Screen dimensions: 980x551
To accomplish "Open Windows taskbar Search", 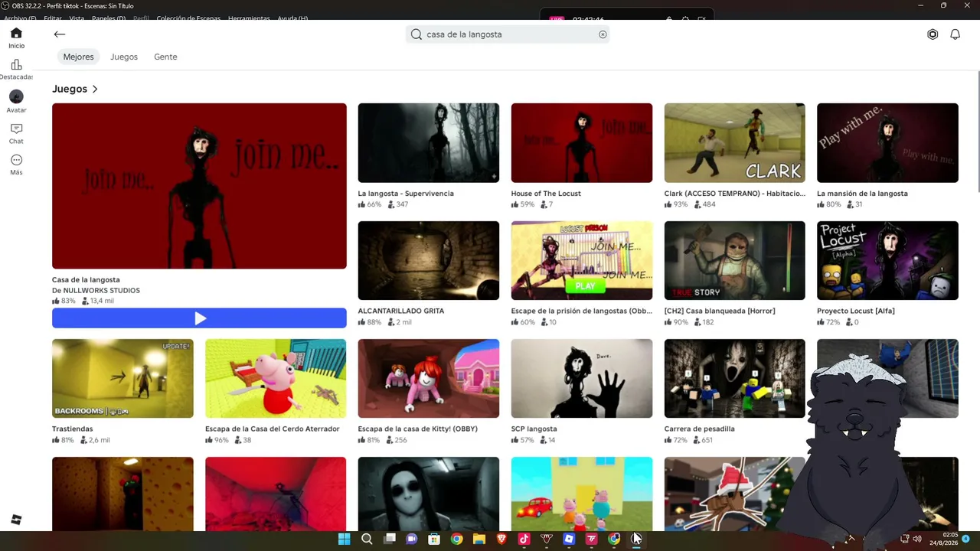I will coord(367,539).
